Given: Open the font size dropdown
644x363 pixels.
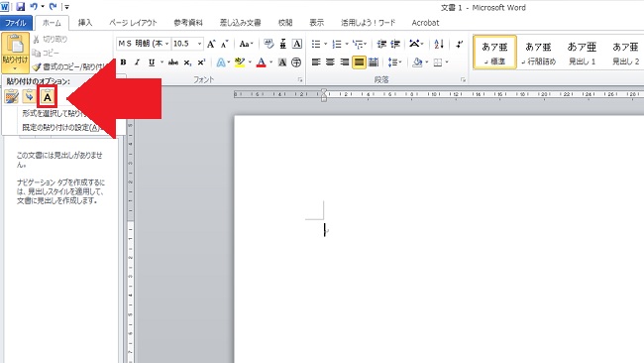Looking at the screenshot, I should click(x=199, y=44).
